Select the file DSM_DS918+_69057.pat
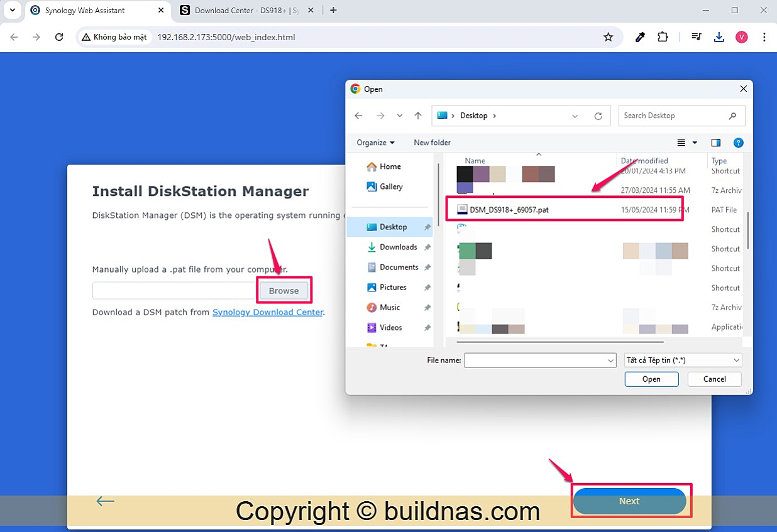The height and width of the screenshot is (532, 777). pos(509,210)
